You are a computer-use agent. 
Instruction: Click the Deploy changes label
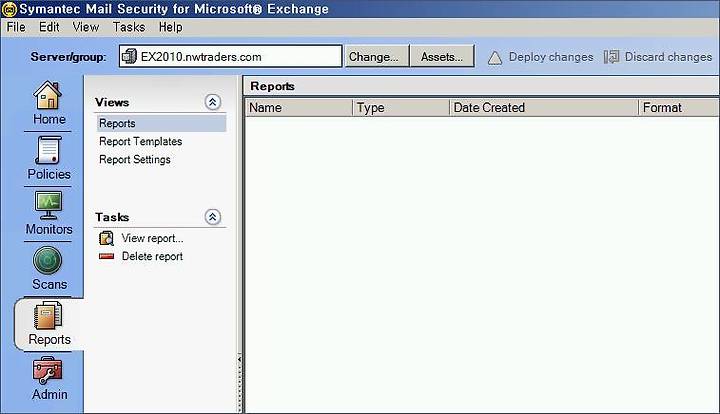(x=551, y=57)
